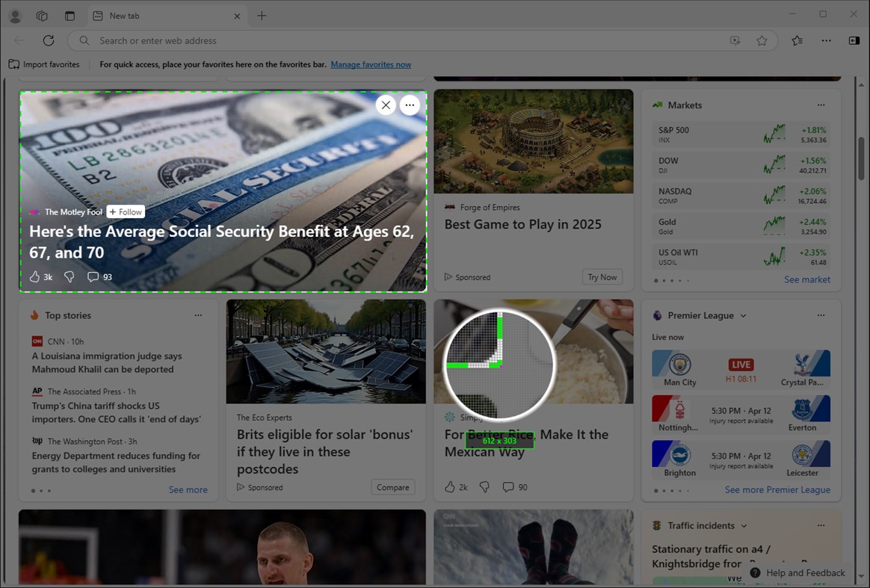Open the Favorites list star icon in toolbar
The image size is (870, 588).
point(797,40)
